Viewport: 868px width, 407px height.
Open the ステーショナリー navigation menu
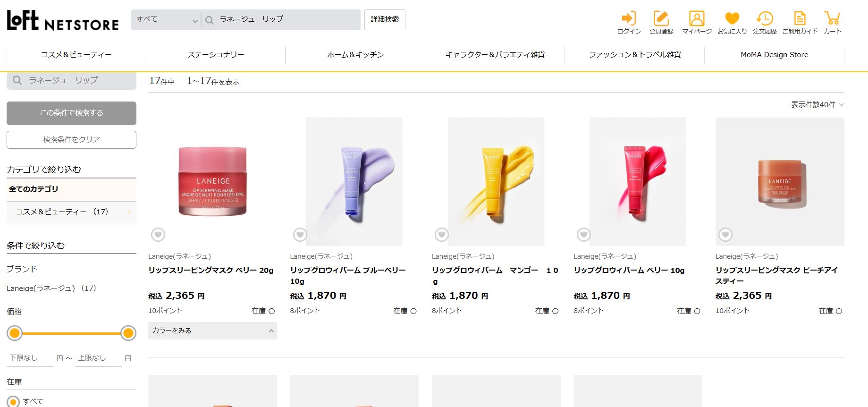tap(216, 55)
